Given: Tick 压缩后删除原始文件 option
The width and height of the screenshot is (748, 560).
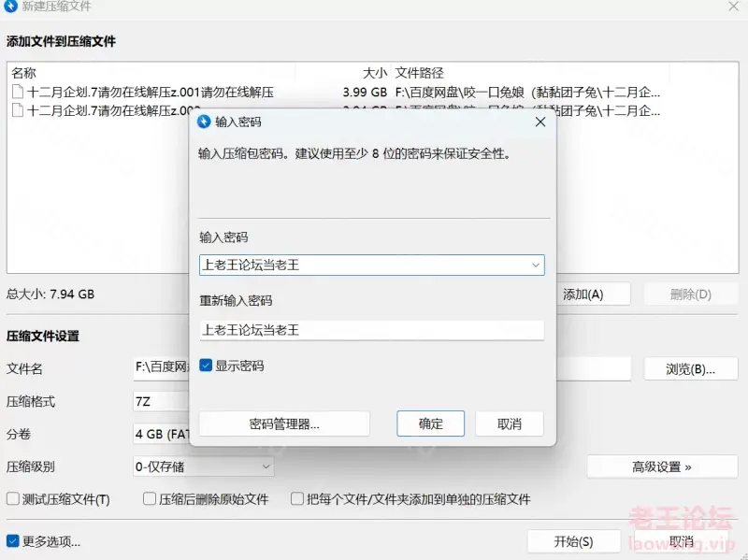Looking at the screenshot, I should [150, 499].
